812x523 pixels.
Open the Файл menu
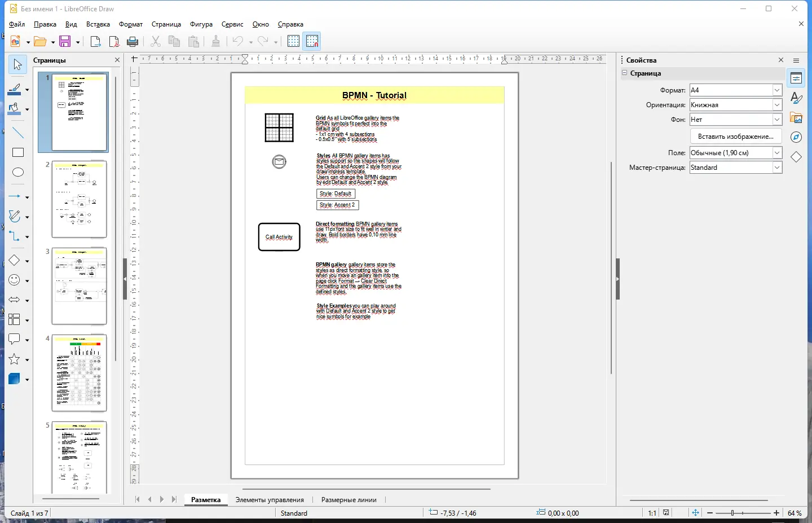click(x=17, y=24)
